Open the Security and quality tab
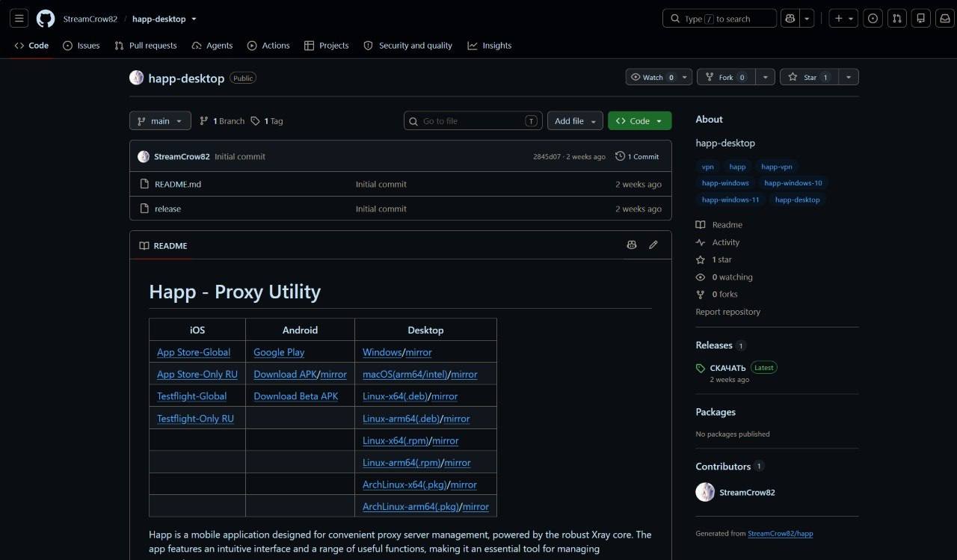Screen dimensions: 957x560 click(x=408, y=46)
